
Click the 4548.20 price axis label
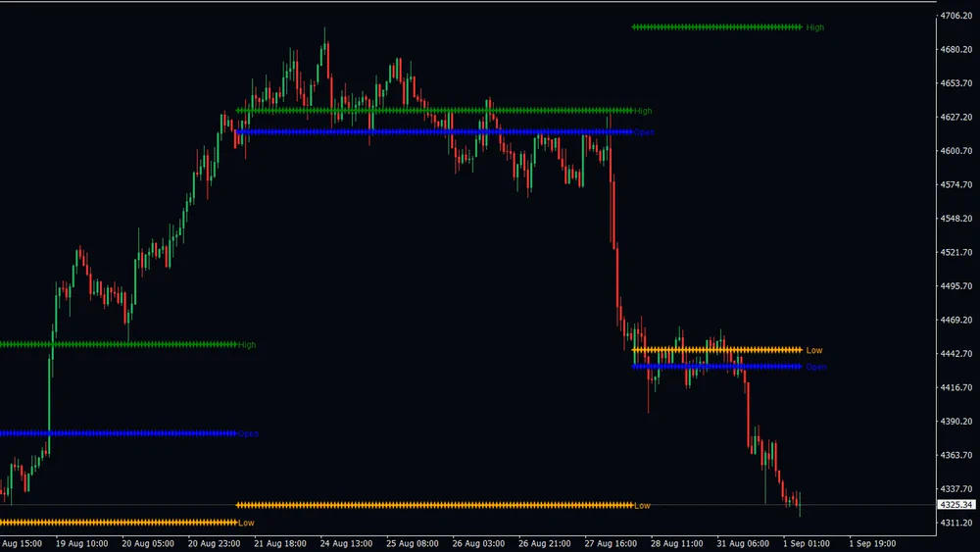[956, 219]
